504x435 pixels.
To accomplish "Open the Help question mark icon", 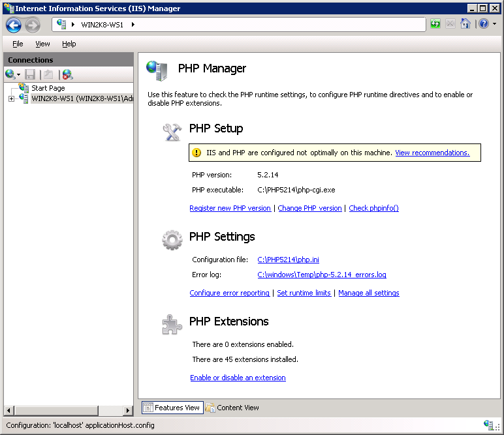I will [483, 24].
